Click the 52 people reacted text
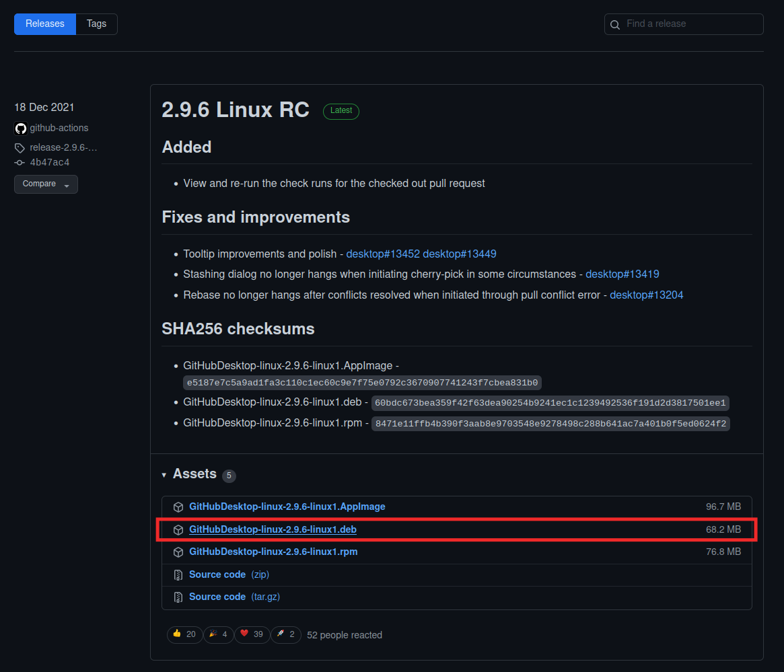This screenshot has width=784, height=672. [345, 635]
